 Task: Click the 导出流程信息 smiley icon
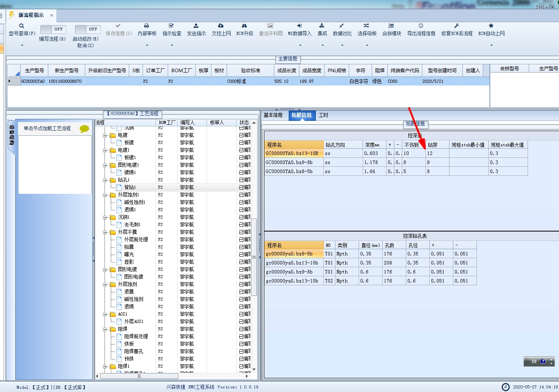(421, 26)
